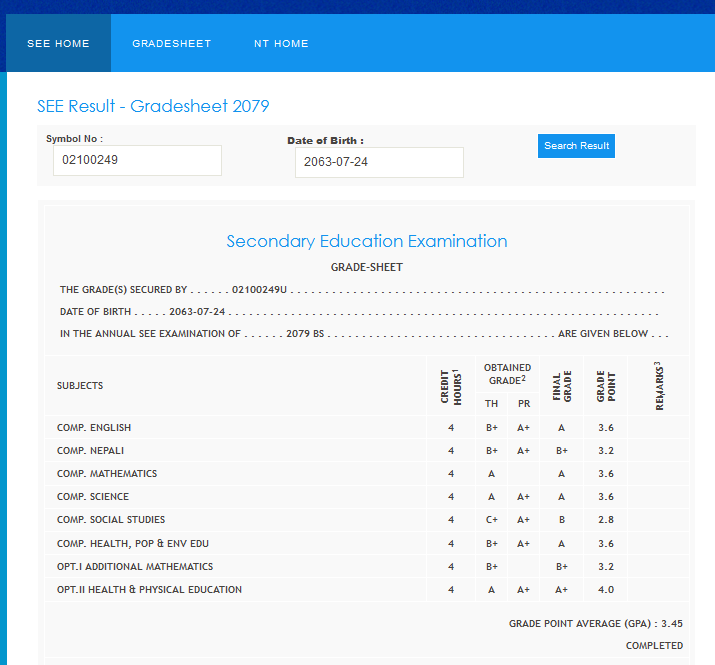Click OPT.II HEALTH & PHYSICAL EDUCATION subject
This screenshot has height=665, width=715.
149,590
